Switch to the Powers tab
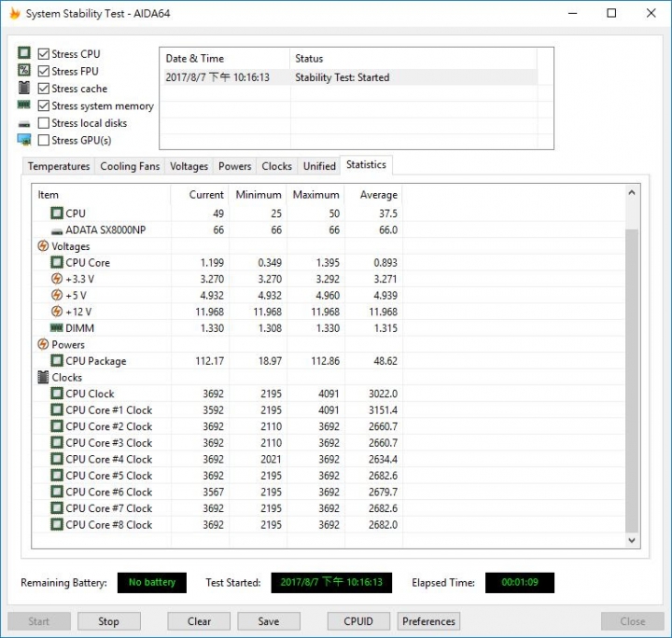 (234, 166)
